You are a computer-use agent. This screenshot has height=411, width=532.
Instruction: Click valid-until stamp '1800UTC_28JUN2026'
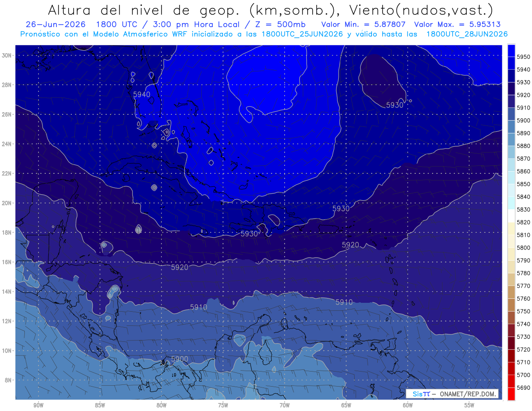click(x=467, y=34)
